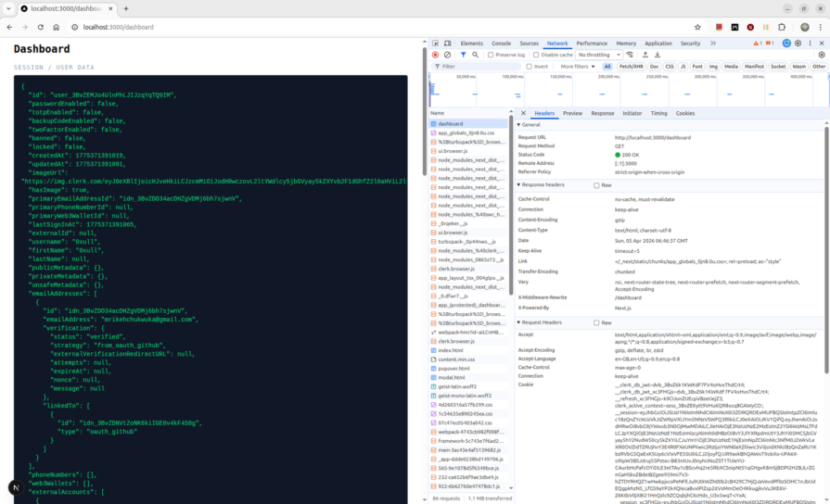The width and height of the screenshot is (830, 504).
Task: Navigate back in browser
Action: coord(9,27)
